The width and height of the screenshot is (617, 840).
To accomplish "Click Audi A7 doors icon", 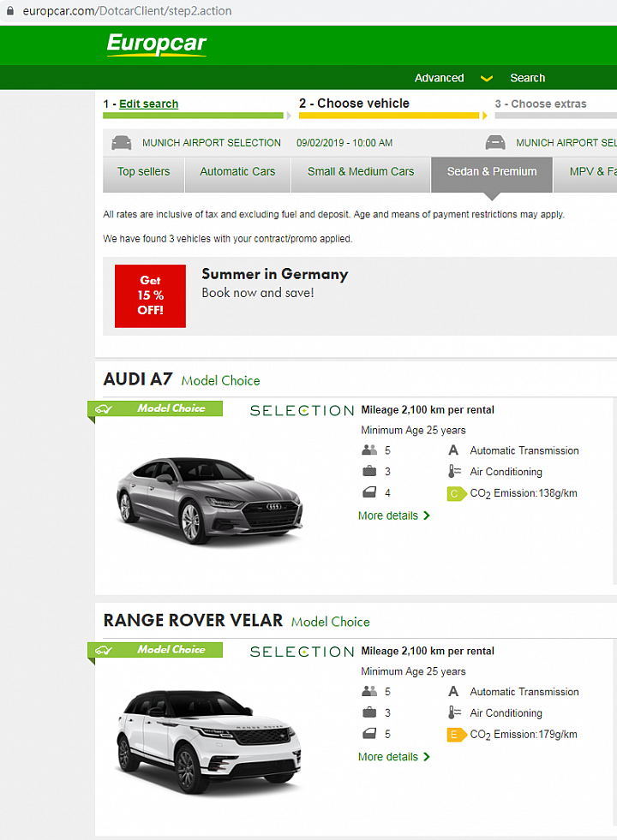I will (x=369, y=492).
